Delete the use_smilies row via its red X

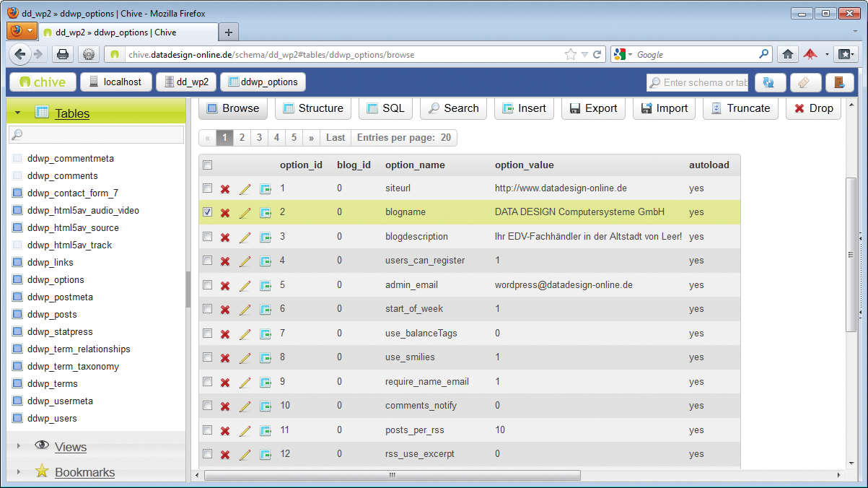[224, 357]
